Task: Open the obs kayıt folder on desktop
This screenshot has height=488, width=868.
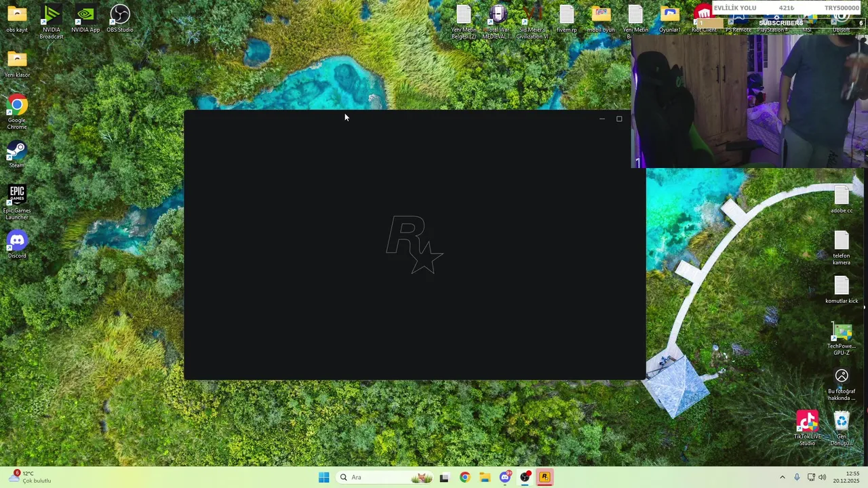Action: tap(17, 19)
